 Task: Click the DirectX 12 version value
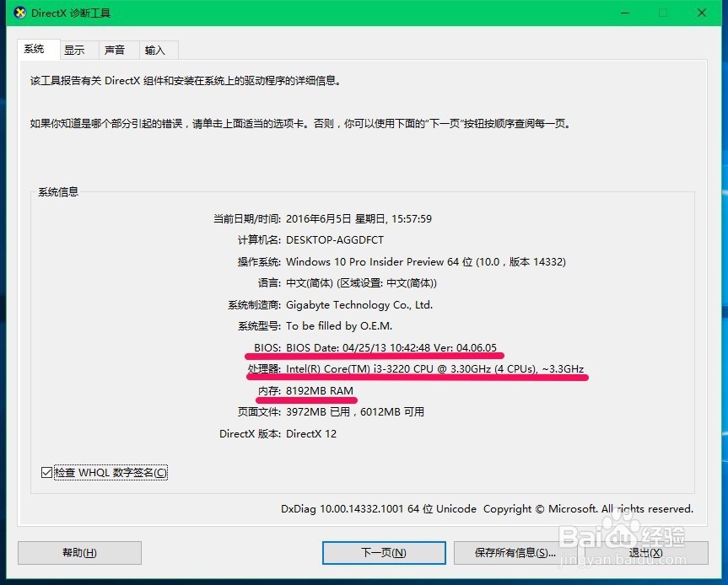pyautogui.click(x=311, y=434)
